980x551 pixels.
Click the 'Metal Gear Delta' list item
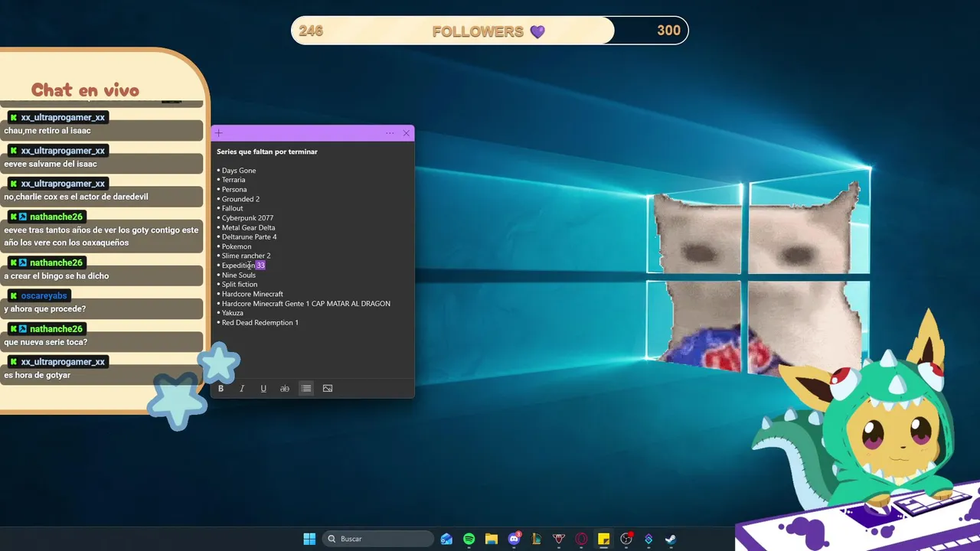[x=248, y=227]
